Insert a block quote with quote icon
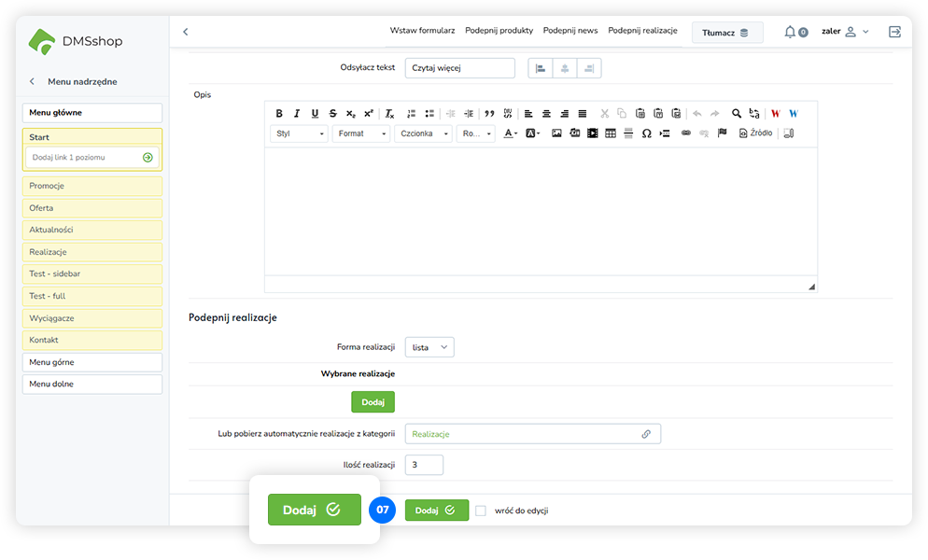Viewport: 928px width, 560px height. (x=489, y=114)
